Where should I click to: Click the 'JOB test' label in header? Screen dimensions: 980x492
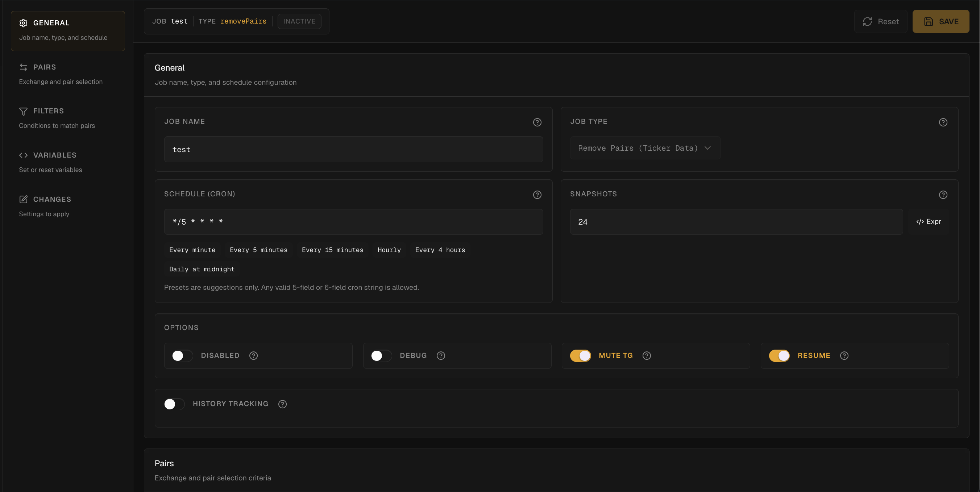170,21
